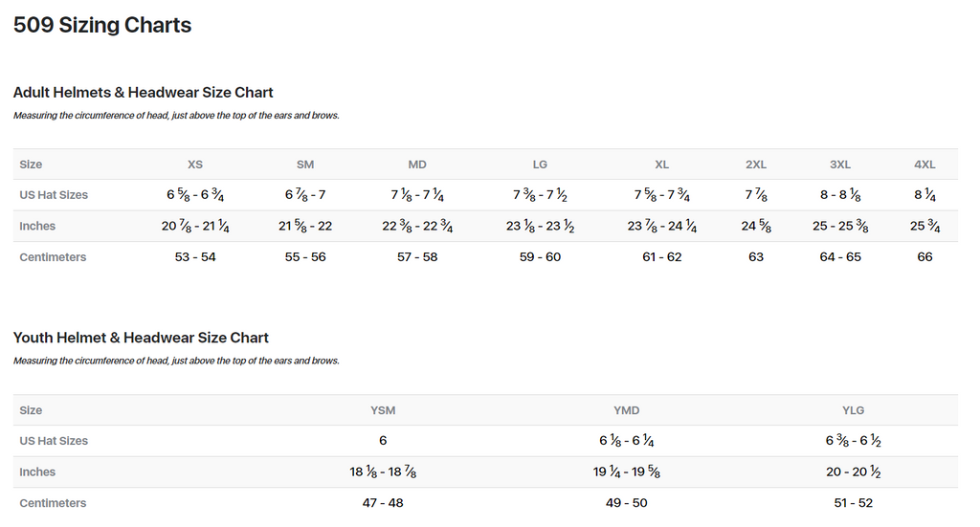Viewport: 980px width, 527px height.
Task: Select the 53 - 54 centimeters cell
Action: pos(195,257)
